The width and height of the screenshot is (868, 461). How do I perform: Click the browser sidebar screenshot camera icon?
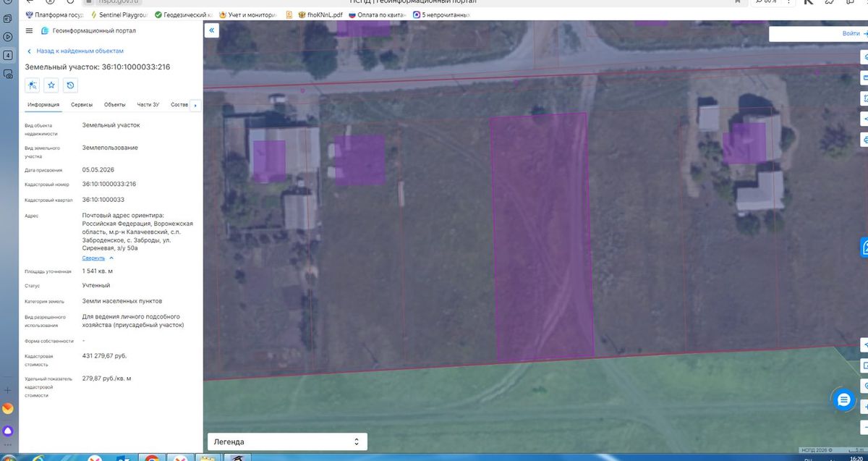click(x=7, y=74)
